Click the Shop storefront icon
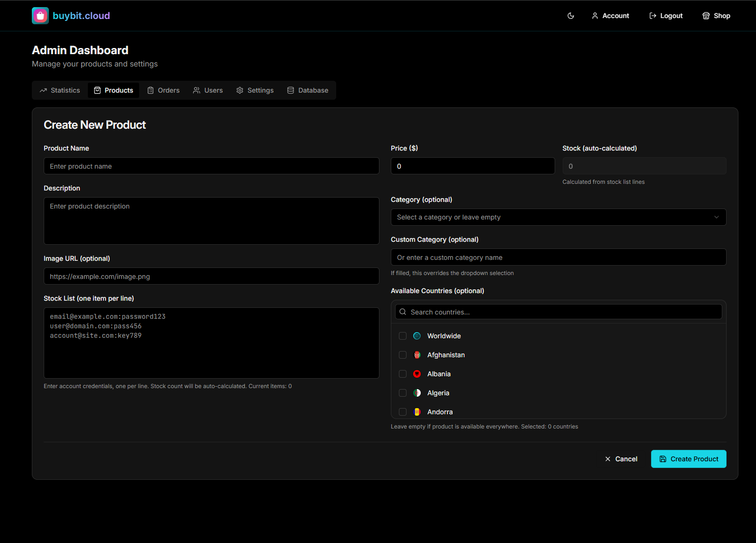Screen dimensions: 756x543 706,16
